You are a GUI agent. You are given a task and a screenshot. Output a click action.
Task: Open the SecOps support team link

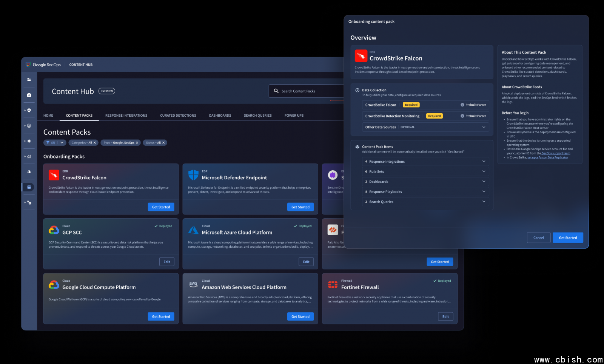click(556, 153)
